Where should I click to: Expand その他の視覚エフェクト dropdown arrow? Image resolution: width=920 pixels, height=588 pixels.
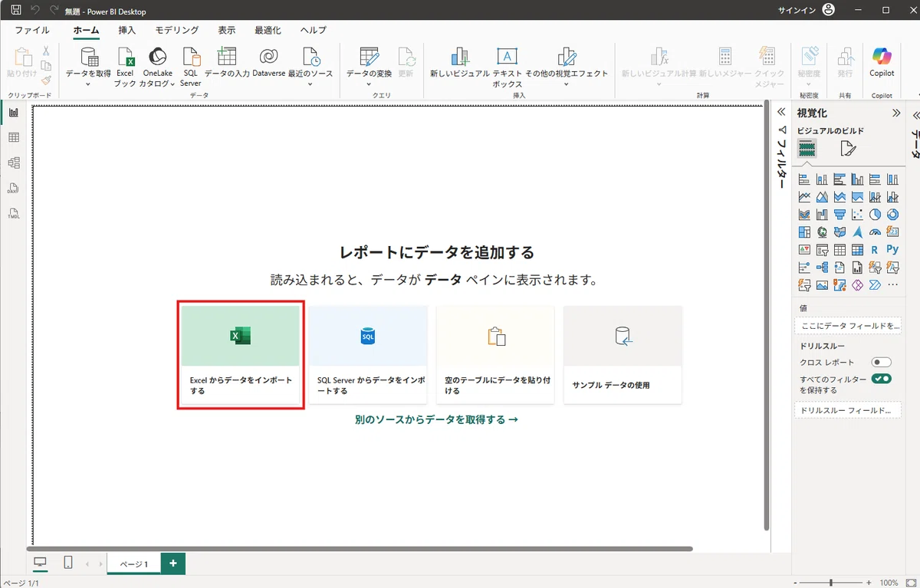tap(567, 84)
